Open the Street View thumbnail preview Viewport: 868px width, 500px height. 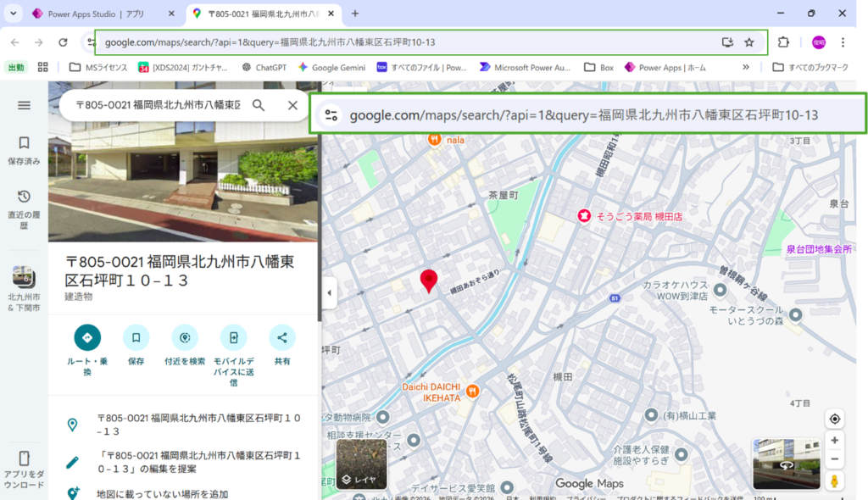coord(786,464)
